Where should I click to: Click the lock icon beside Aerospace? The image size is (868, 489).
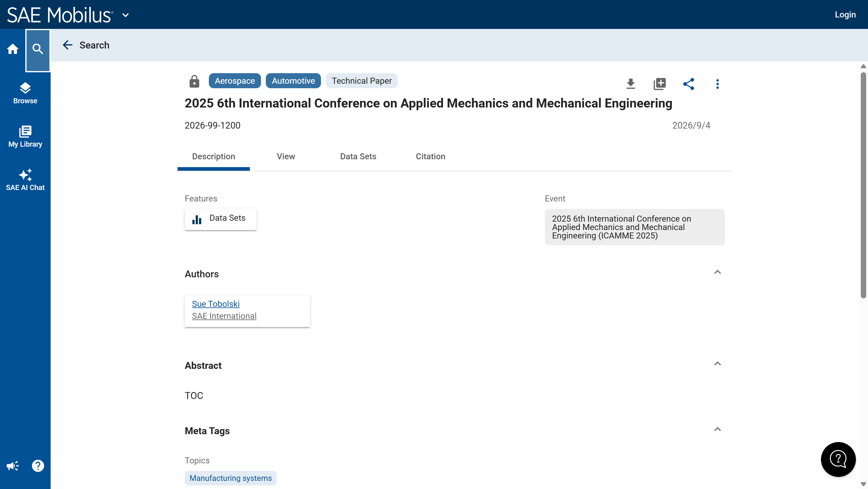(194, 81)
